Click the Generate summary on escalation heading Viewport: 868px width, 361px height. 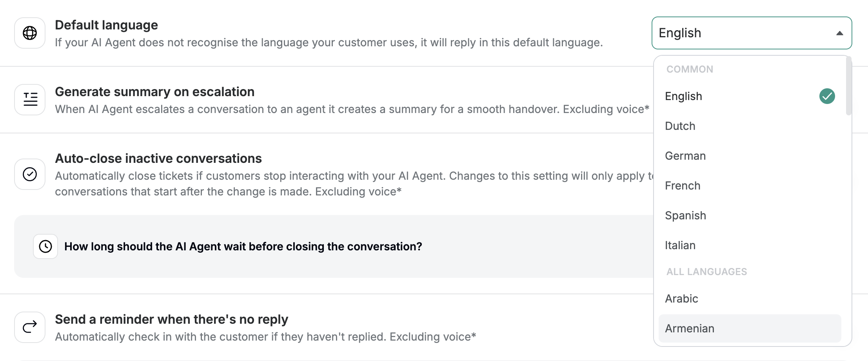click(154, 92)
